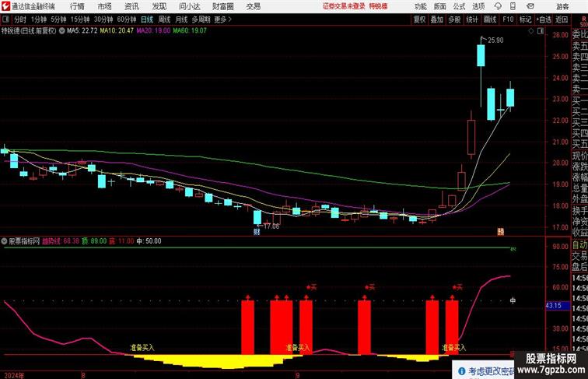Click the 顶: 89.00 indicator value
Viewport: 588px width, 379px height.
[x=94, y=241]
